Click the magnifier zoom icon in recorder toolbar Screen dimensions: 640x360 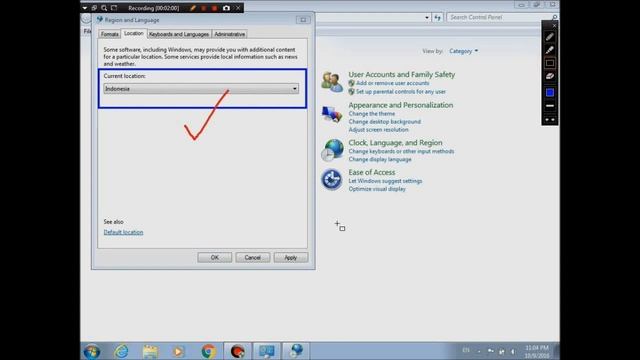(x=104, y=8)
